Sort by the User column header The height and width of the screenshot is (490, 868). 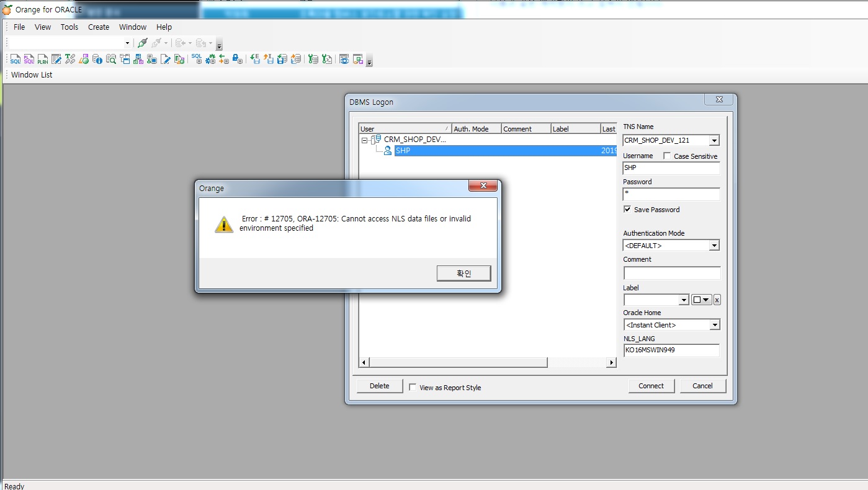pyautogui.click(x=405, y=129)
